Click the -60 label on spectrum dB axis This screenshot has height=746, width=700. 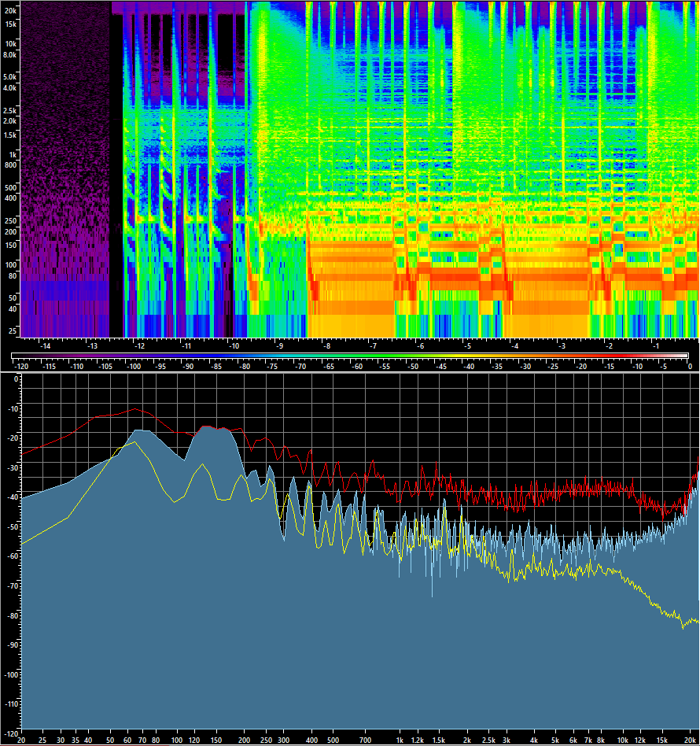click(13, 556)
